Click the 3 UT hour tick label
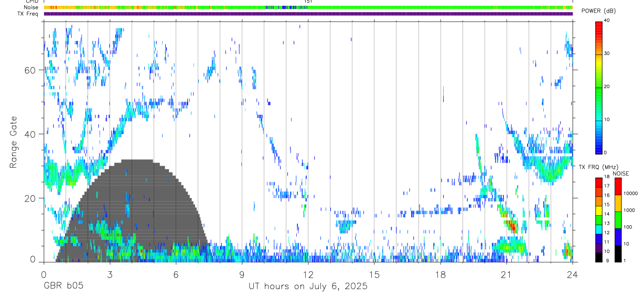Image resolution: width=644 pixels, height=297 pixels. click(x=110, y=274)
